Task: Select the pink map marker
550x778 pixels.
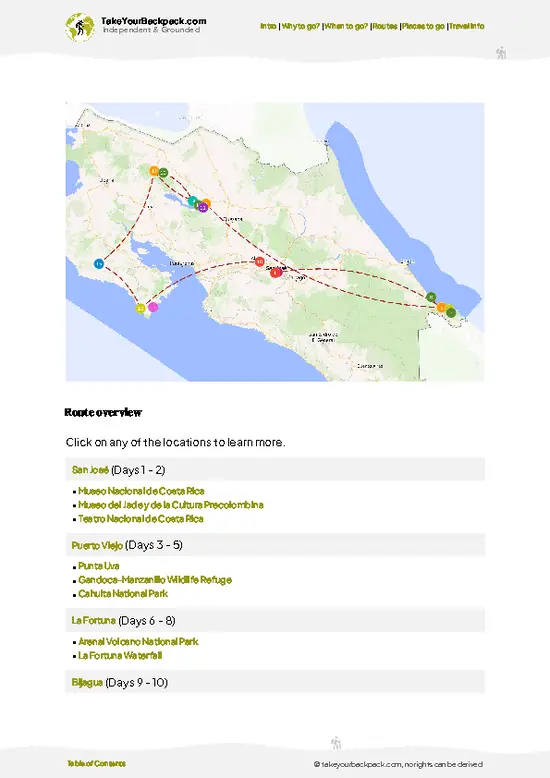Action: pos(153,307)
